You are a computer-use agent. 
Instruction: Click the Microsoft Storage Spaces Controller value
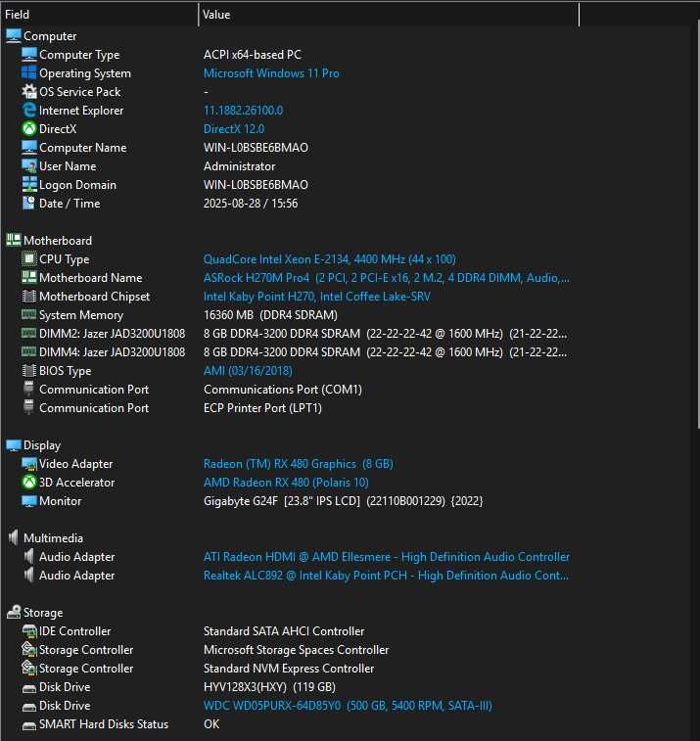(x=296, y=650)
